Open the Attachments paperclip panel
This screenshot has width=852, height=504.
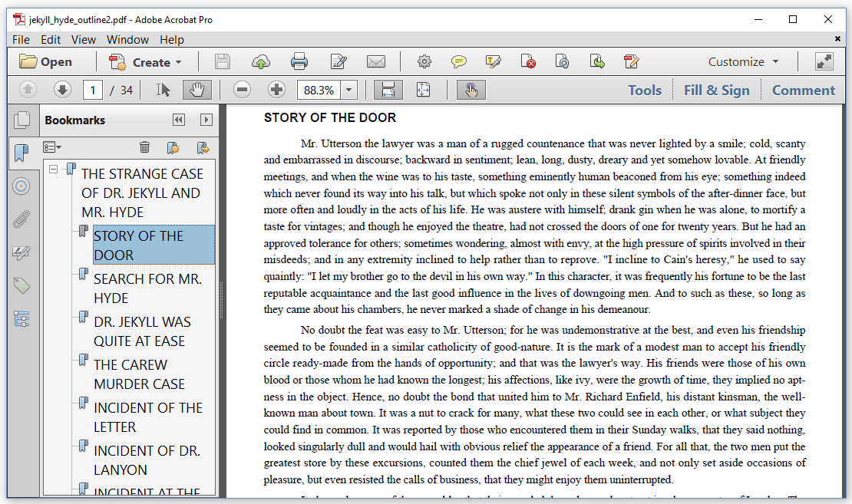point(21,220)
